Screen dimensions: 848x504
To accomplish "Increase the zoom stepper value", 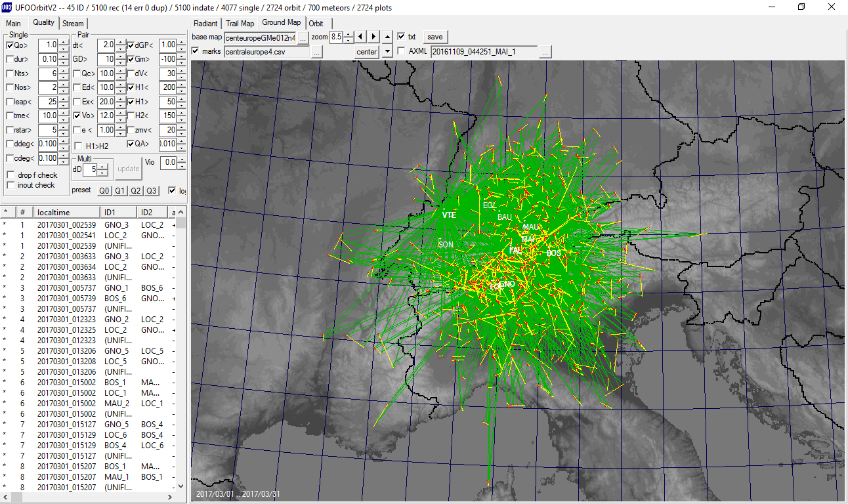I will [x=349, y=34].
